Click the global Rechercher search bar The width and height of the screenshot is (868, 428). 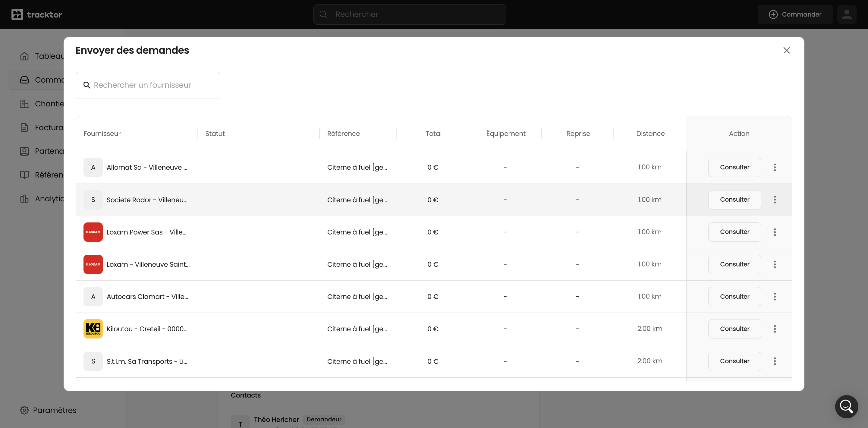coord(410,14)
